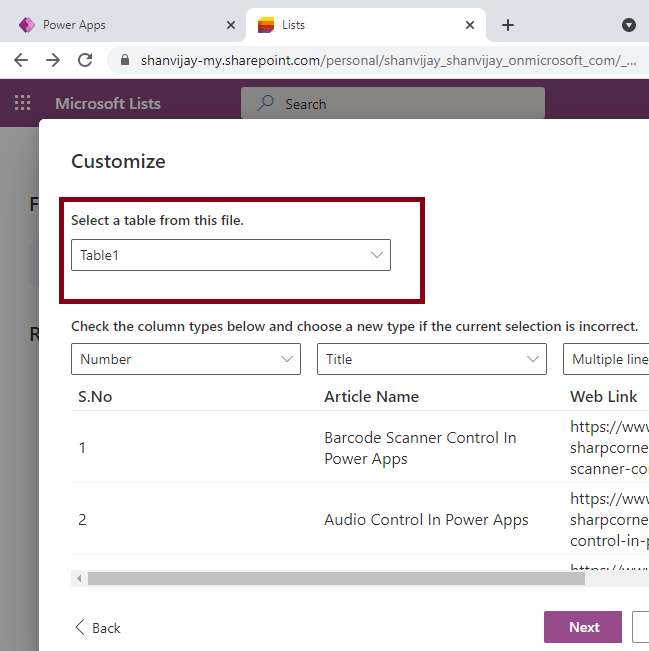Click the Lists tab favicon
The width and height of the screenshot is (649, 651).
click(266, 25)
